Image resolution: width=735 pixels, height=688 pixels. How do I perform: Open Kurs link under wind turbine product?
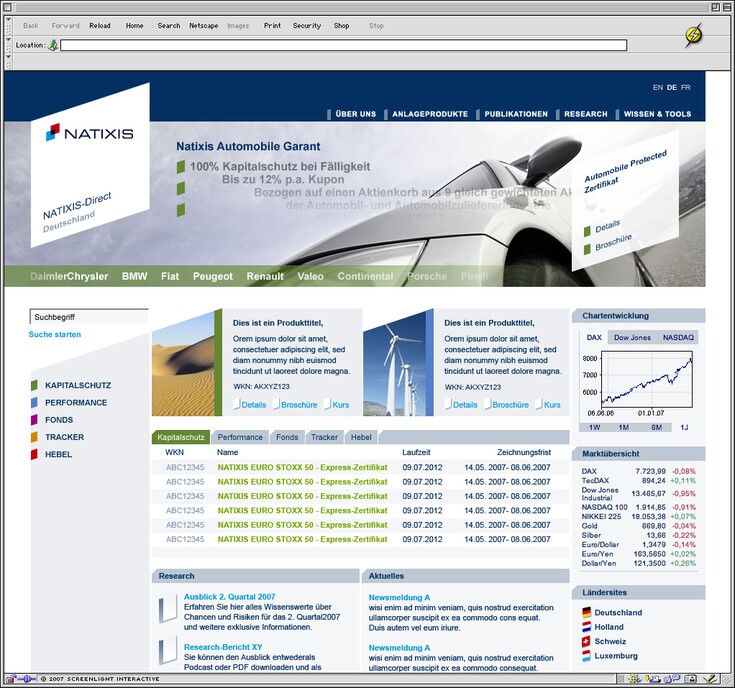[x=552, y=405]
